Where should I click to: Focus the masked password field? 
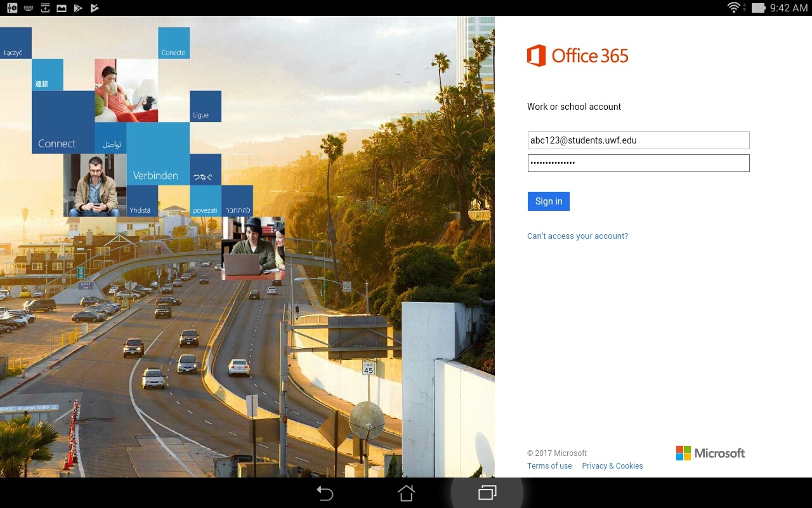(638, 163)
